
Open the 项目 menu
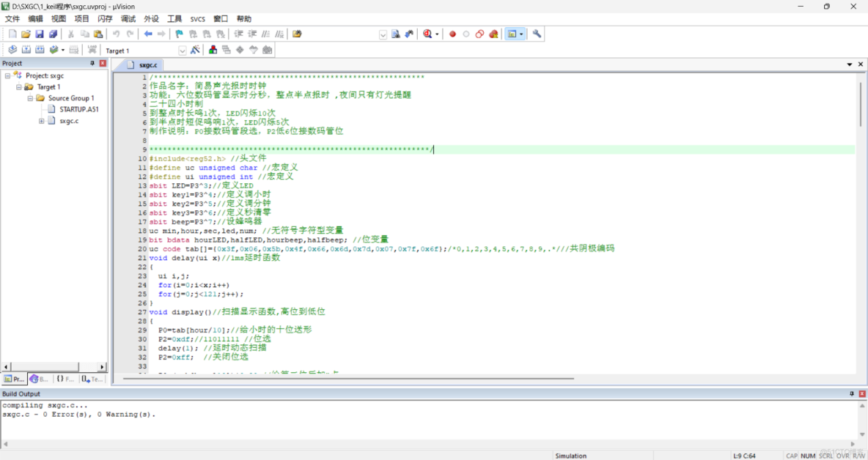[82, 19]
